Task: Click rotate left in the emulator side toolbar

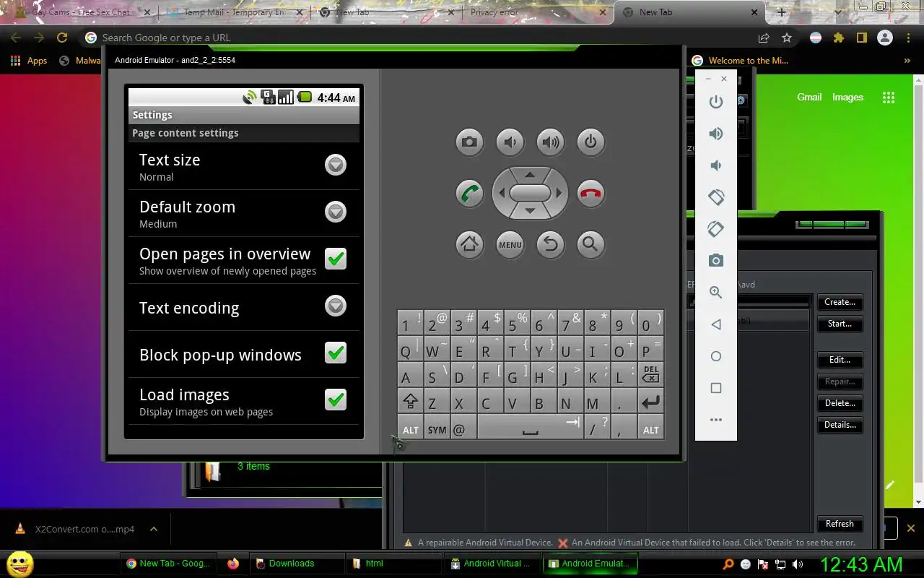Action: click(x=715, y=197)
